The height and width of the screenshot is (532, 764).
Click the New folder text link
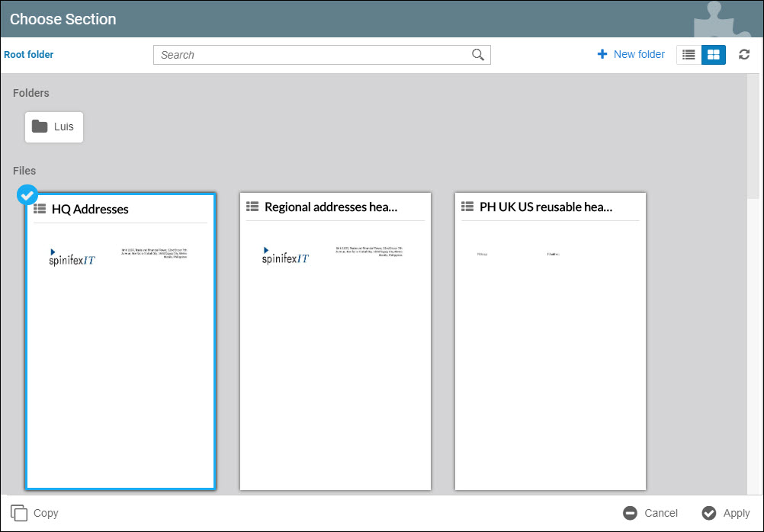point(639,55)
